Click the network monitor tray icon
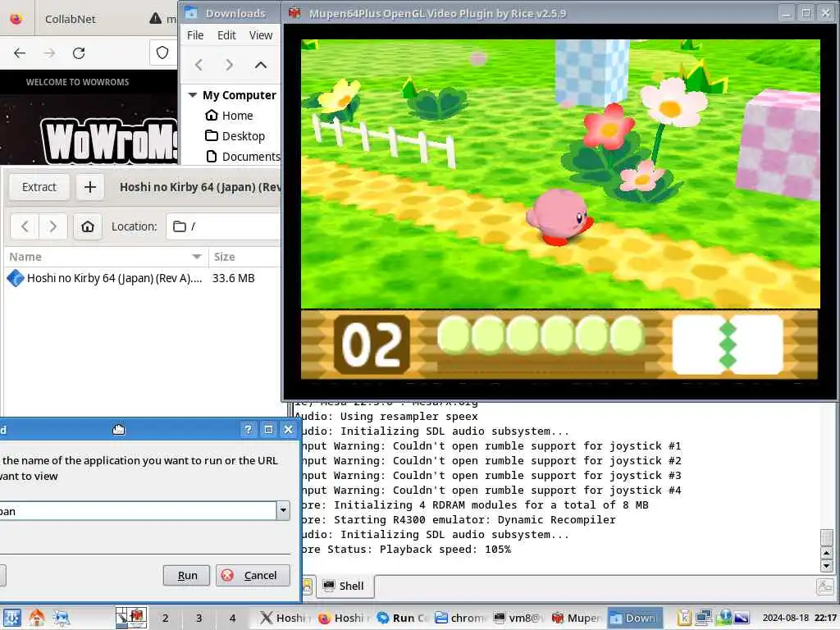 click(x=703, y=618)
